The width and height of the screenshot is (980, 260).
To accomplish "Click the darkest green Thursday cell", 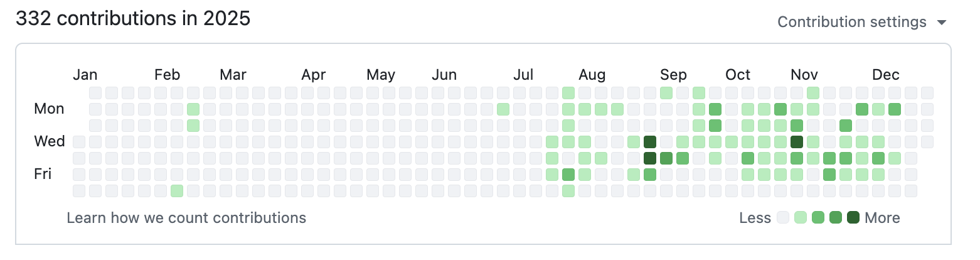I will pyautogui.click(x=650, y=158).
